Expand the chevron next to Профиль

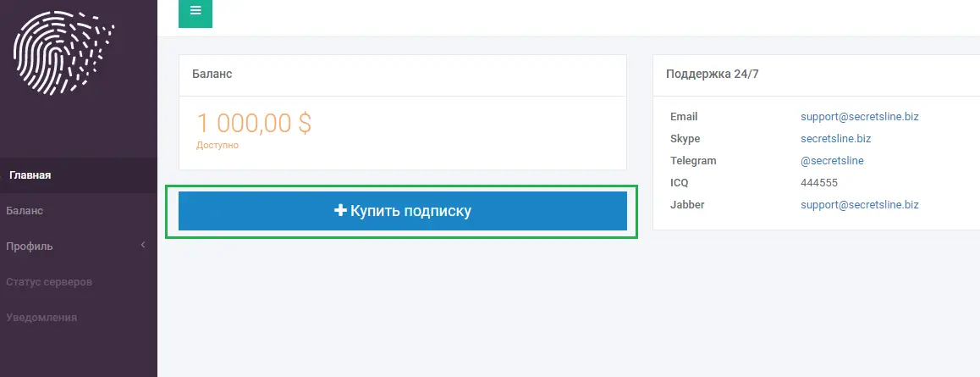[142, 245]
